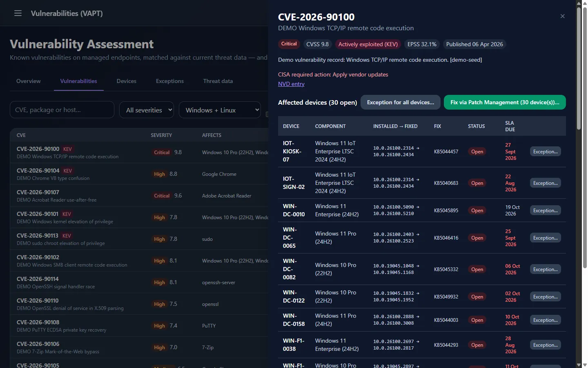Open the Devices tab

127,81
